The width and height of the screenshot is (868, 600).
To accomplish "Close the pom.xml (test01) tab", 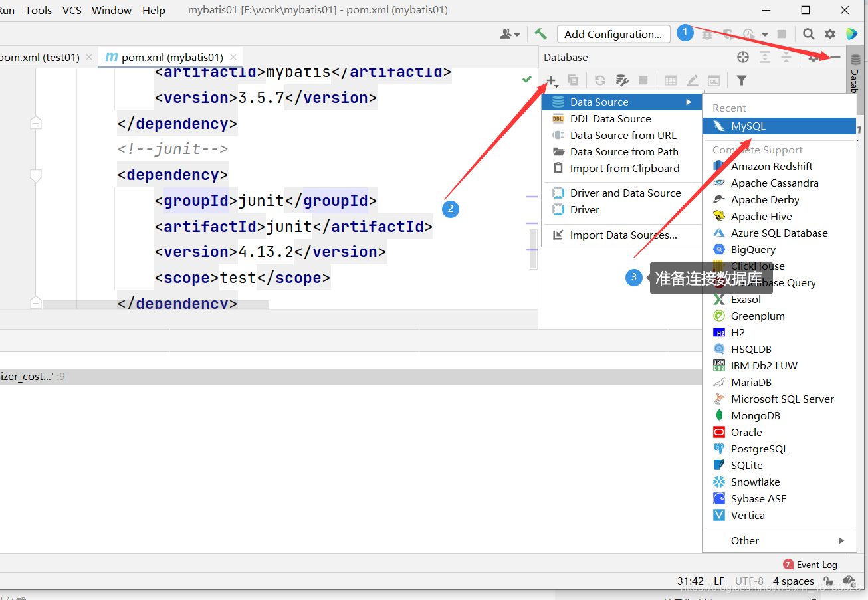I will [90, 58].
